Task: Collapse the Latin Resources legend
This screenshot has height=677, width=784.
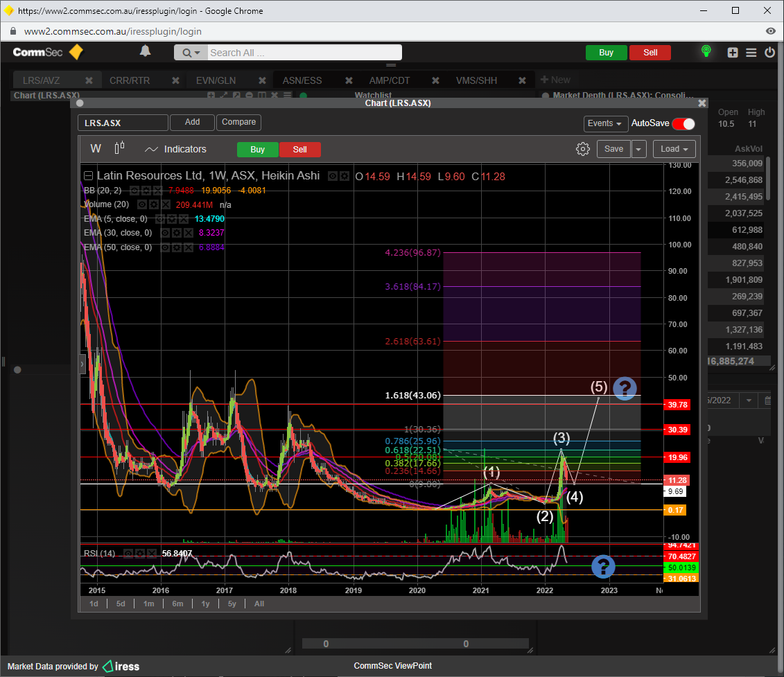Action: click(x=88, y=176)
